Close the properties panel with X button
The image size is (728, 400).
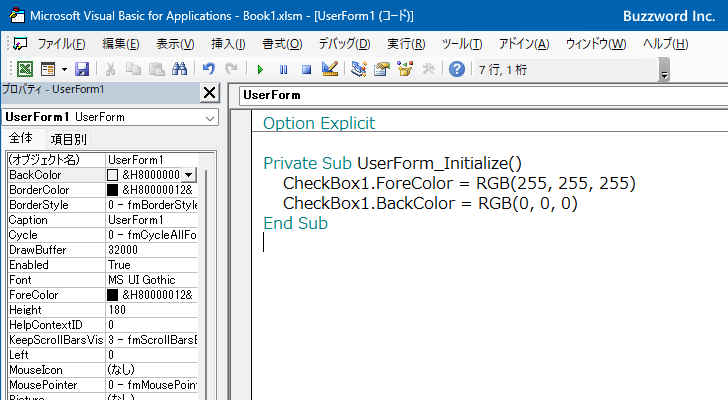[x=209, y=93]
